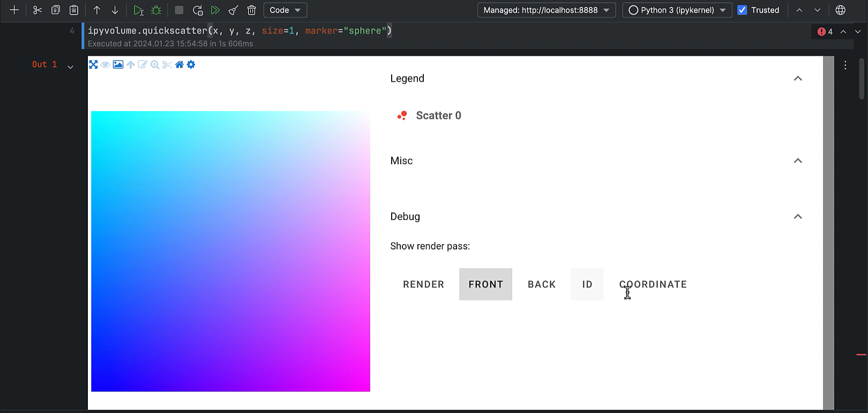Restart the kernel using the toolbar icon
Screen dimensions: 868x413
198,10
